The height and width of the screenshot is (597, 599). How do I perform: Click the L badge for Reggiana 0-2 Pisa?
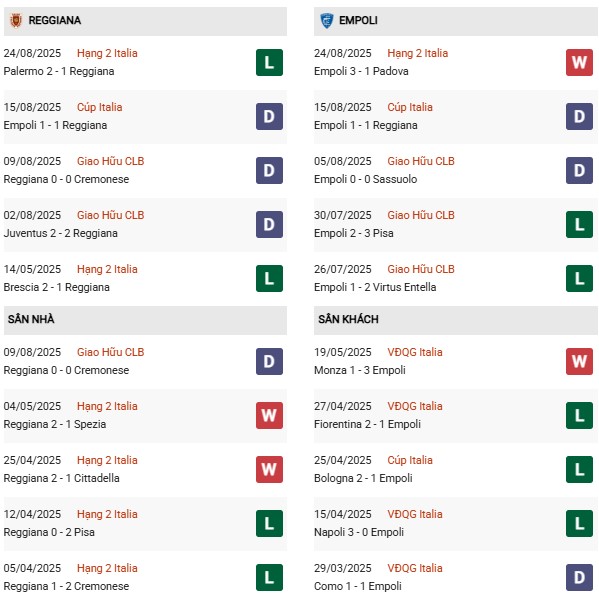(x=269, y=523)
